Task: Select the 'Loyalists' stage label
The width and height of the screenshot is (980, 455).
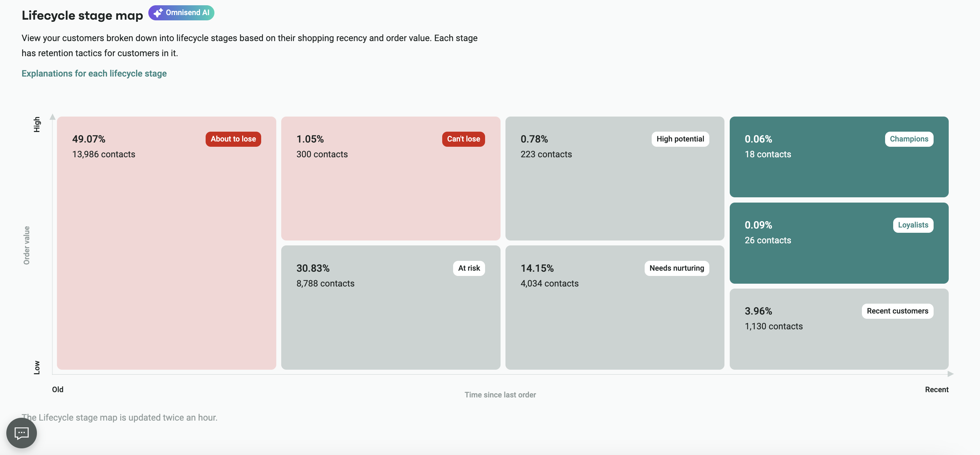Action: click(913, 225)
